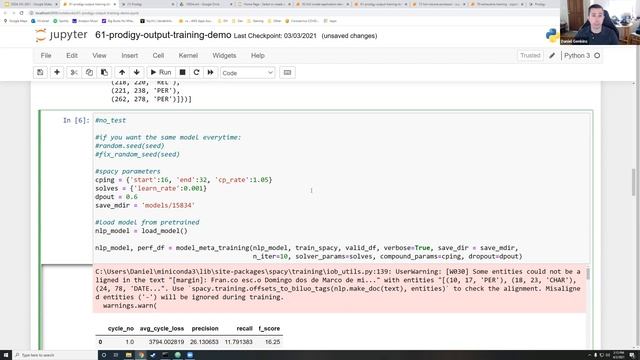Rename notebook via title 61-prodigy-output-training-demo
The width and height of the screenshot is (640, 360).
click(x=163, y=35)
